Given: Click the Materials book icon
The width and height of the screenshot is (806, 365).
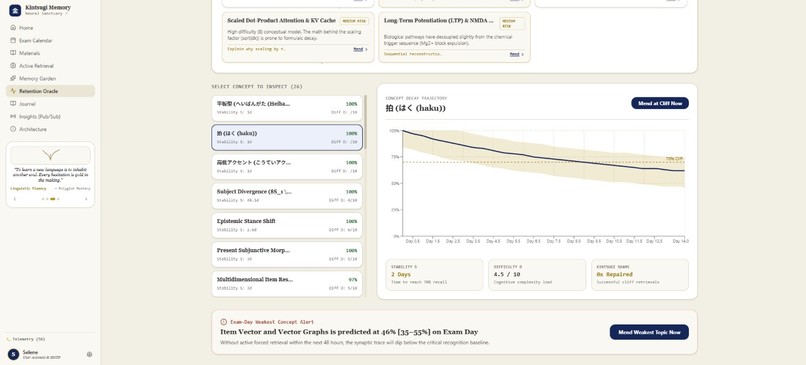Looking at the screenshot, I should click(x=13, y=53).
